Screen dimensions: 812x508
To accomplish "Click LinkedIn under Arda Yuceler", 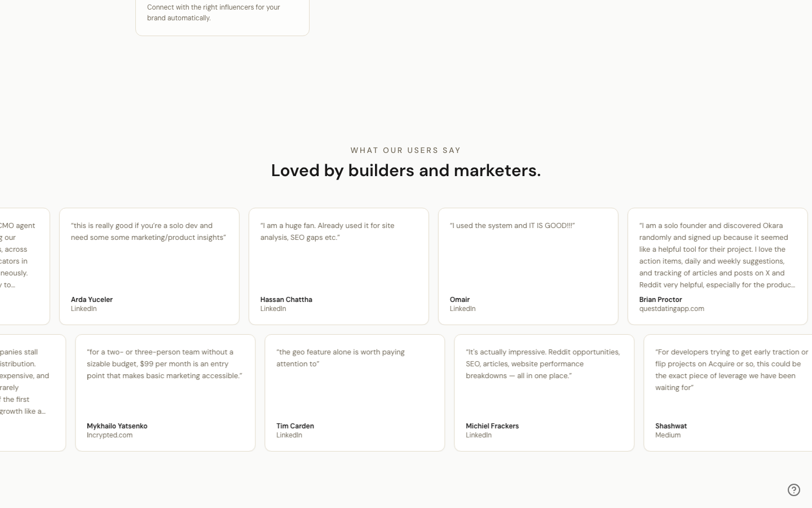I will pos(83,309).
